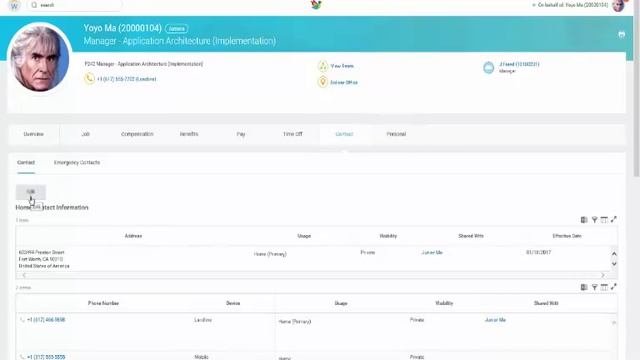Switch to the Compensation tab

pyautogui.click(x=137, y=134)
